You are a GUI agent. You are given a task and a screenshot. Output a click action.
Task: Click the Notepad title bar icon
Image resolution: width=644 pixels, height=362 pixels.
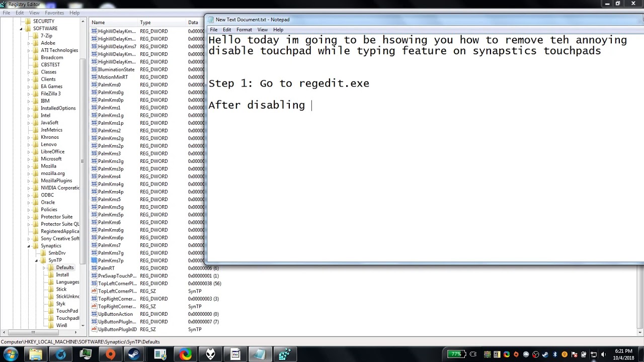pyautogui.click(x=211, y=20)
